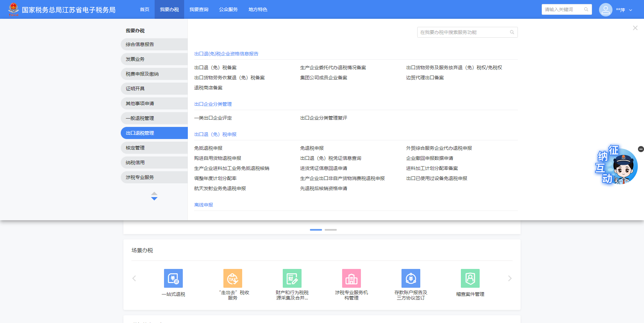The width and height of the screenshot is (644, 323).
Task: Open the 我要查询 top menu
Action: tap(199, 9)
